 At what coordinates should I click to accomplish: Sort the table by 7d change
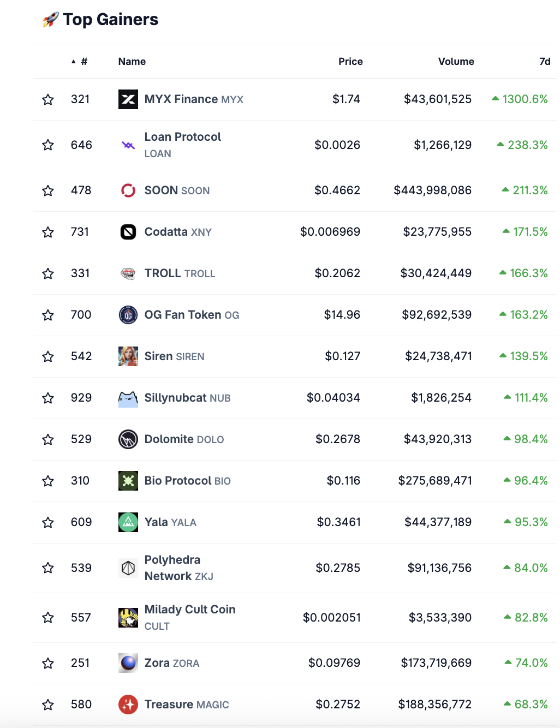pyautogui.click(x=545, y=62)
